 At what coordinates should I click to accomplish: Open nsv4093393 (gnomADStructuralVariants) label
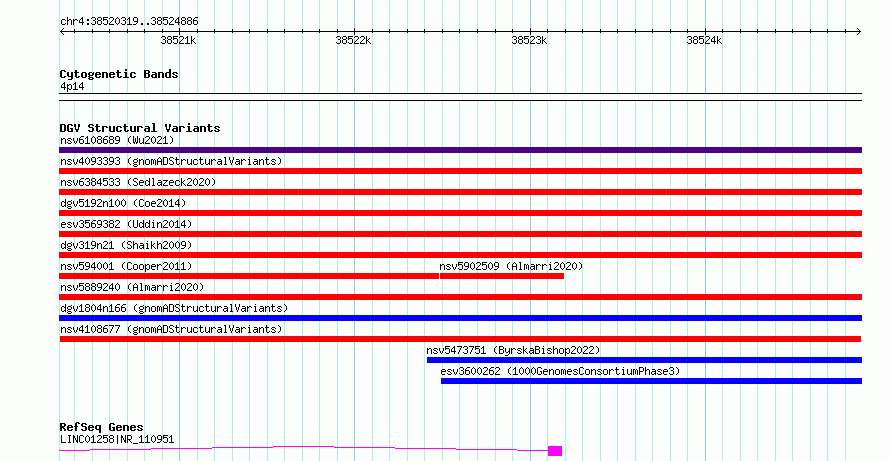pyautogui.click(x=171, y=161)
